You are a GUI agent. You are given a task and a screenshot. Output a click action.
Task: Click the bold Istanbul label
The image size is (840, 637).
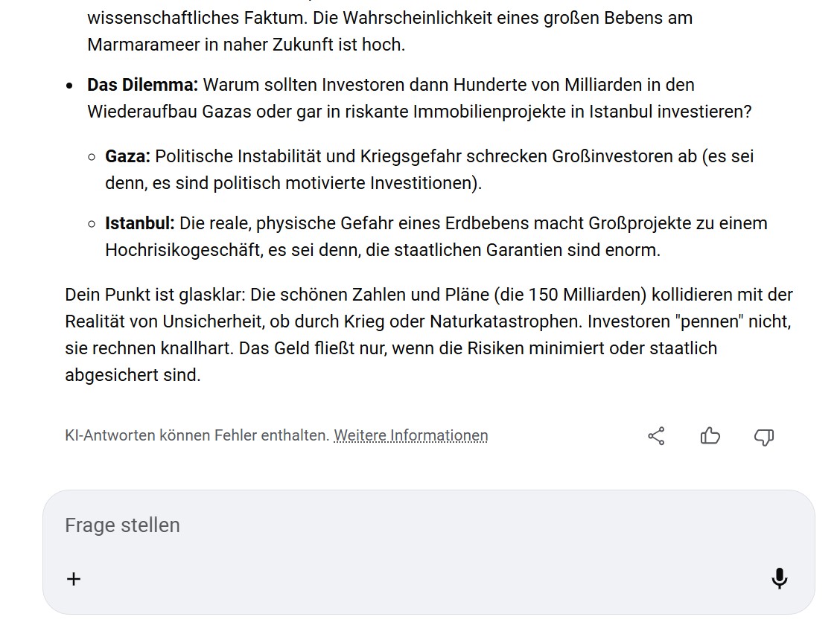click(x=139, y=223)
